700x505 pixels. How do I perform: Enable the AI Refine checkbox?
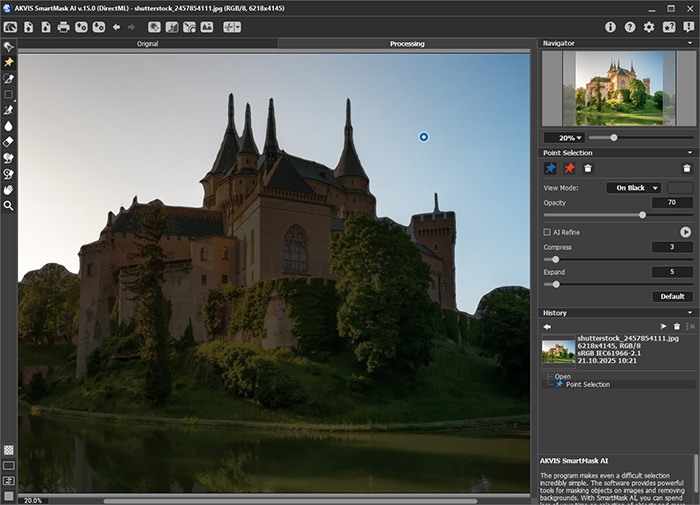546,232
